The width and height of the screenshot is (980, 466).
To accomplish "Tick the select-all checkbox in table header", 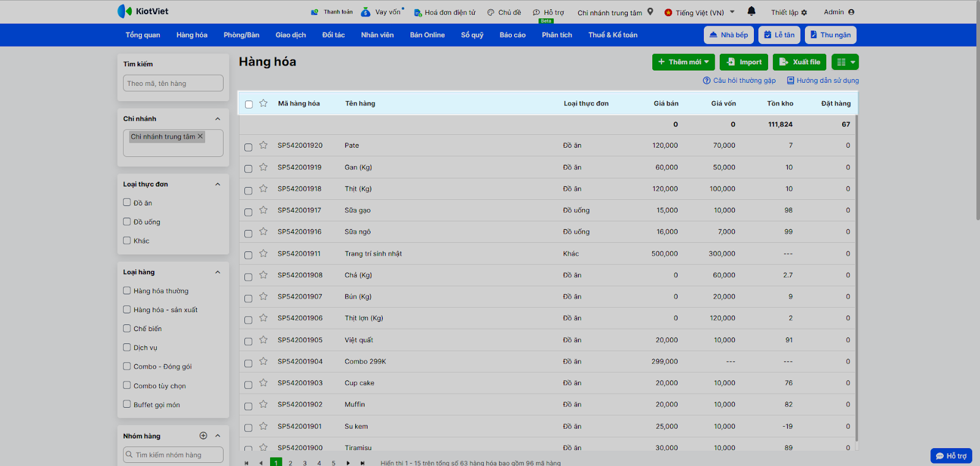I will tap(249, 104).
